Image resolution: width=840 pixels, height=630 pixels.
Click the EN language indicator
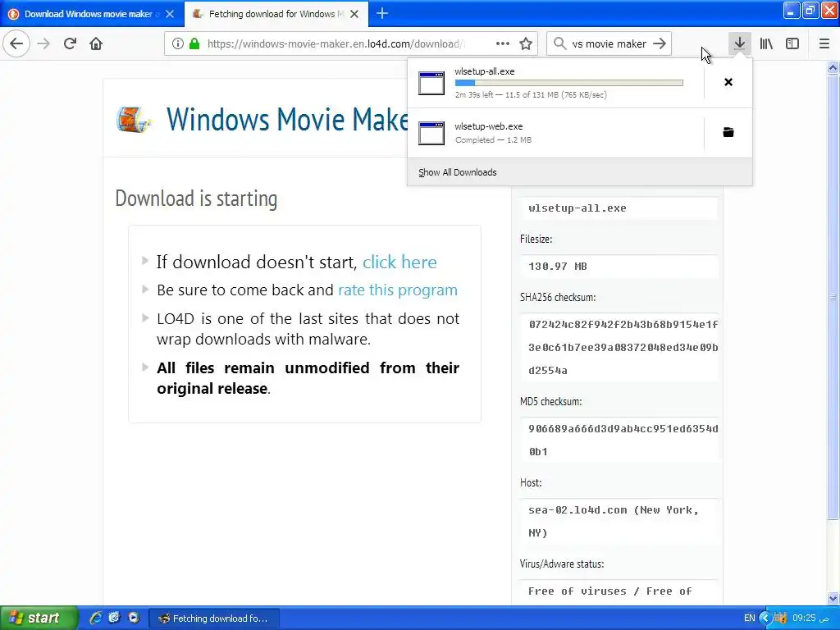pyautogui.click(x=749, y=618)
